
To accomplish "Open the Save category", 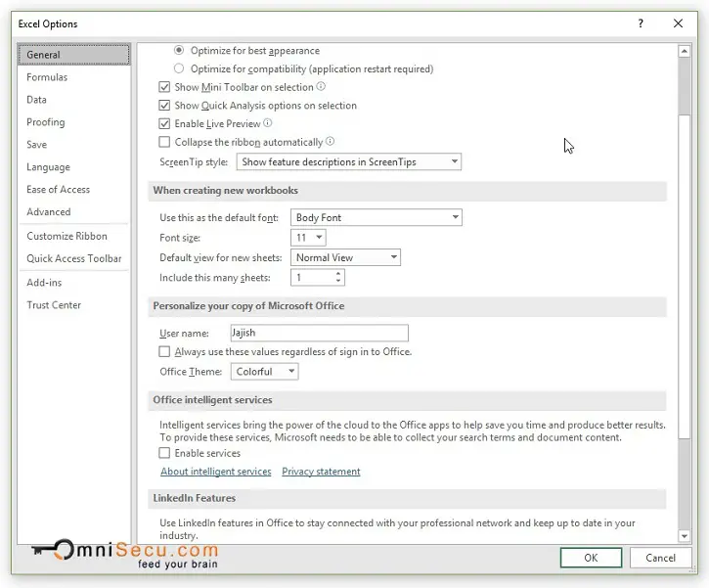I will pos(74,145).
